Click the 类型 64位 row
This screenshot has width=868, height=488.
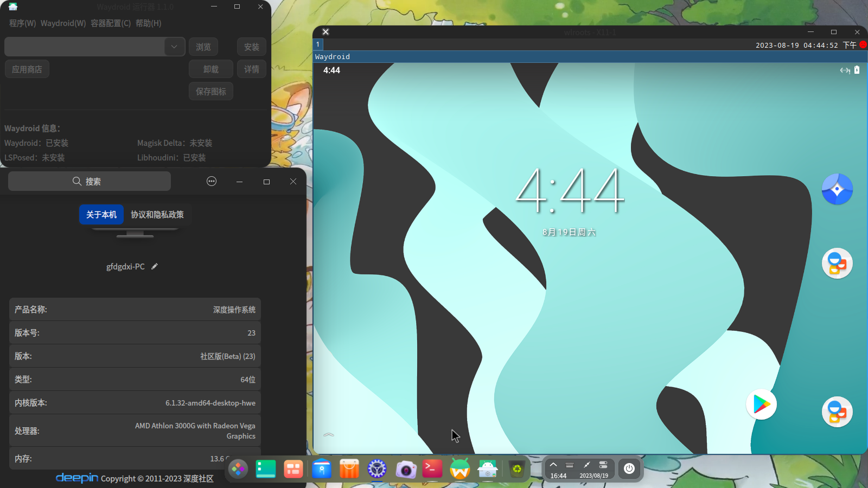(135, 379)
